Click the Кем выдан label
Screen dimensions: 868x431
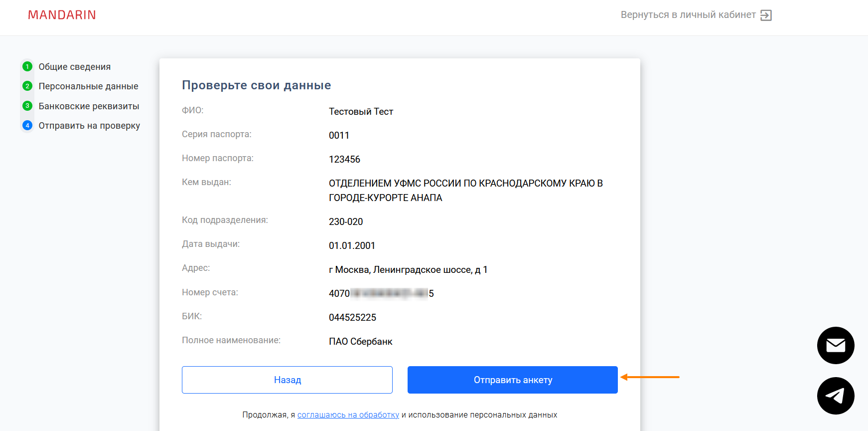point(206,182)
